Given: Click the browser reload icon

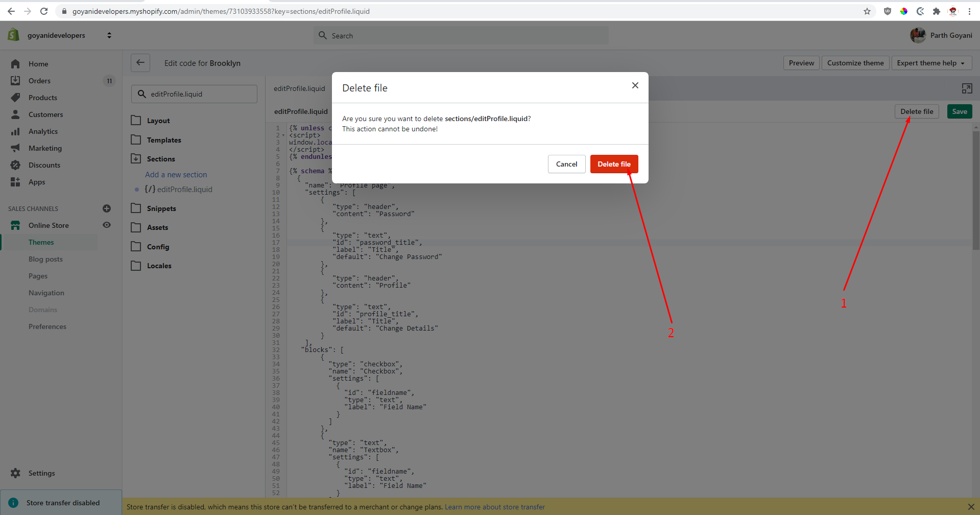Looking at the screenshot, I should (x=44, y=11).
